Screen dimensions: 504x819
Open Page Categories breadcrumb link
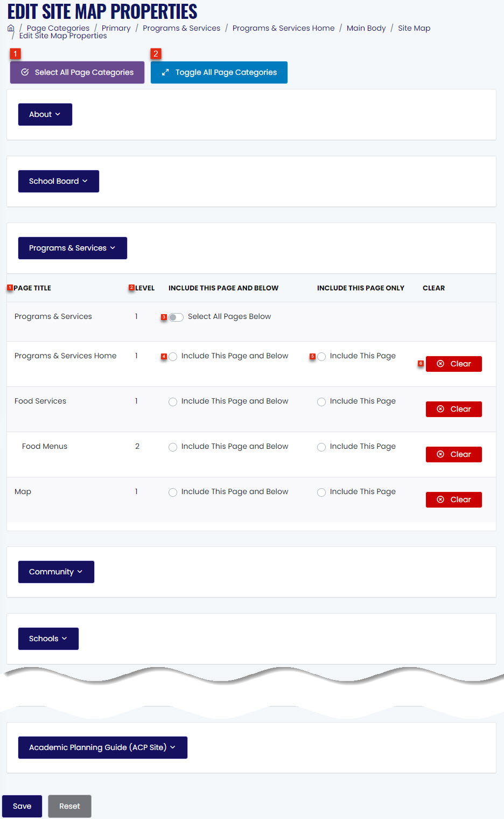[x=58, y=28]
